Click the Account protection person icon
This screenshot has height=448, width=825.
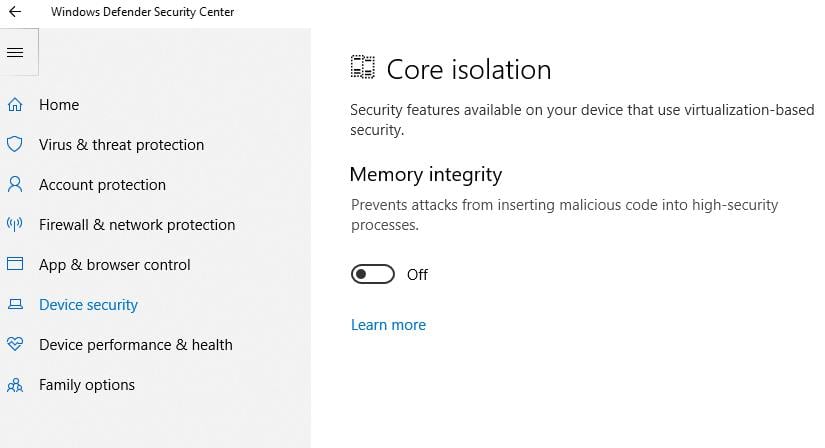(x=15, y=185)
